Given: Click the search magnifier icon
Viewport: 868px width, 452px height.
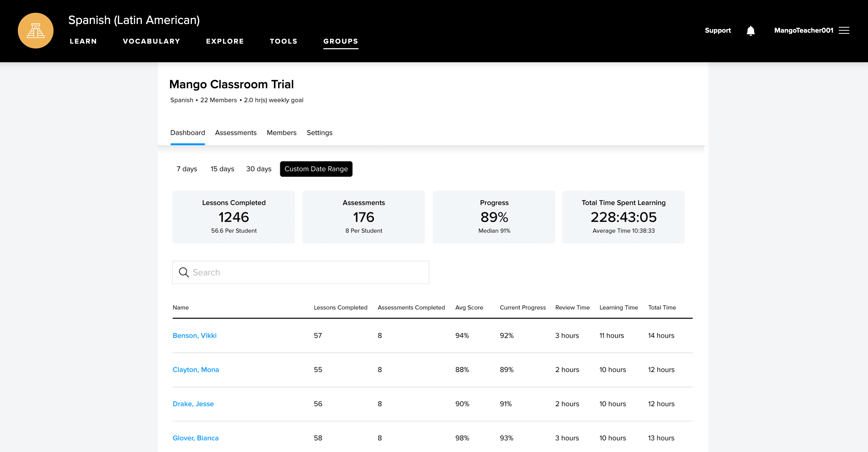Looking at the screenshot, I should pos(184,272).
